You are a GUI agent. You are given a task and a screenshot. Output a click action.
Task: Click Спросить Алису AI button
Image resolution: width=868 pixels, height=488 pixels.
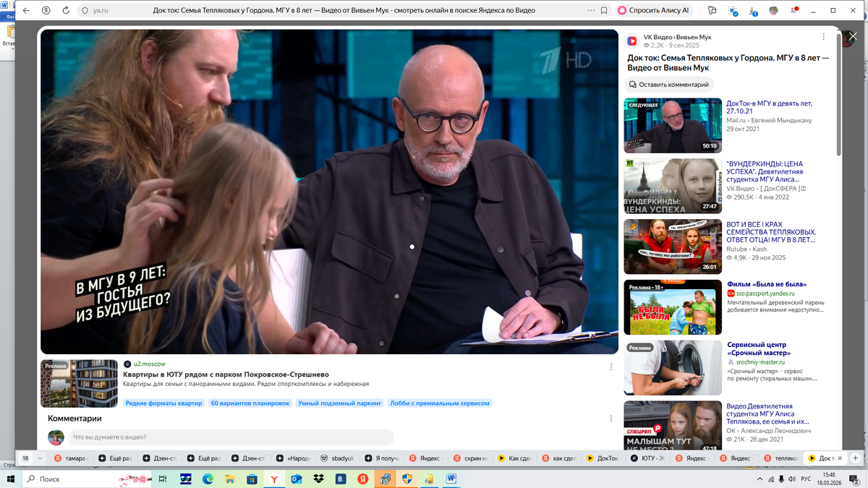pyautogui.click(x=655, y=11)
